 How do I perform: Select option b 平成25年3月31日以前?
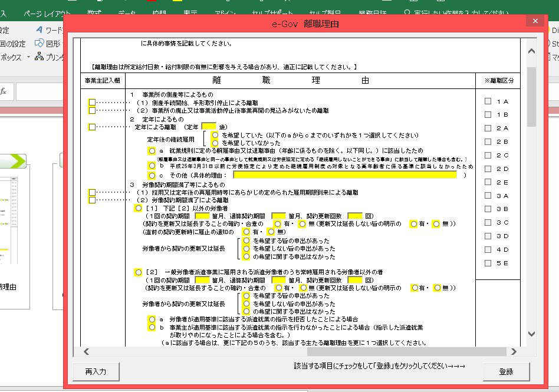pos(152,166)
